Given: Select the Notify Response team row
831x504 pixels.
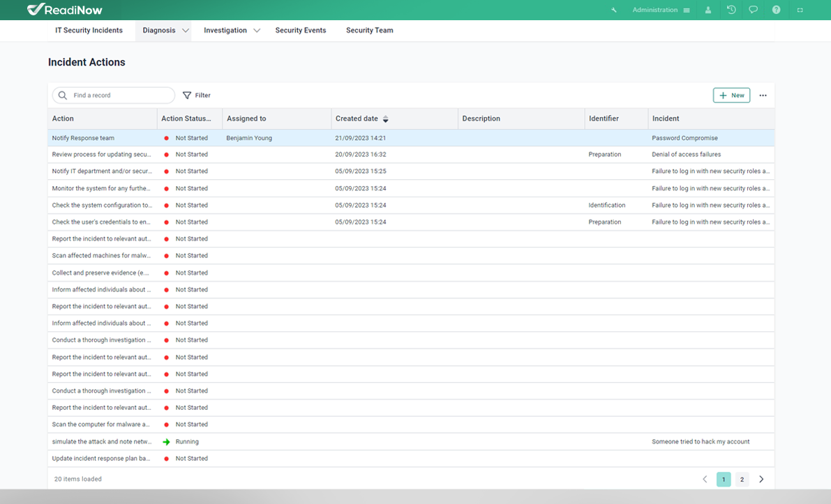Looking at the screenshot, I should coord(411,138).
